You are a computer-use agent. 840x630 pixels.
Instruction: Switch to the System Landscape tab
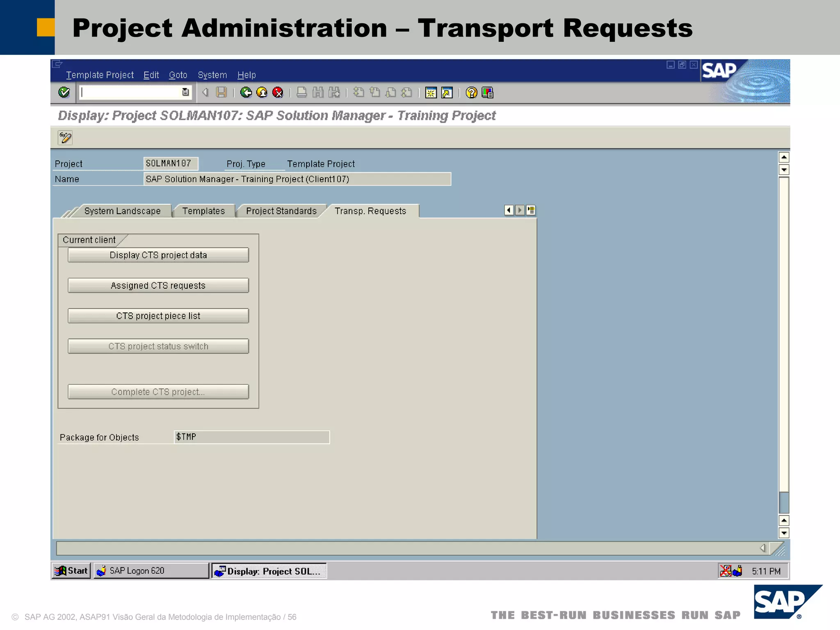tap(122, 211)
